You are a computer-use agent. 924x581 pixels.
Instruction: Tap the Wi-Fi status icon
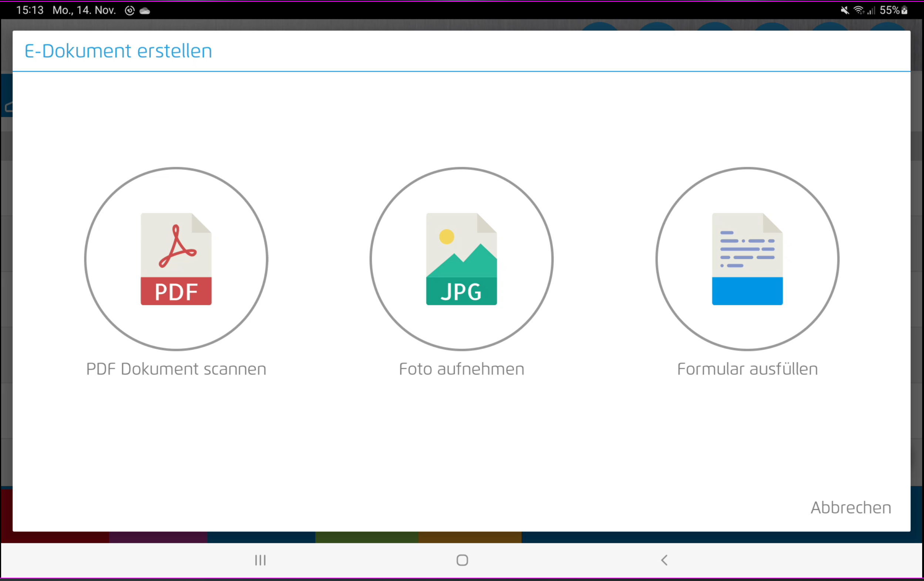coord(858,10)
